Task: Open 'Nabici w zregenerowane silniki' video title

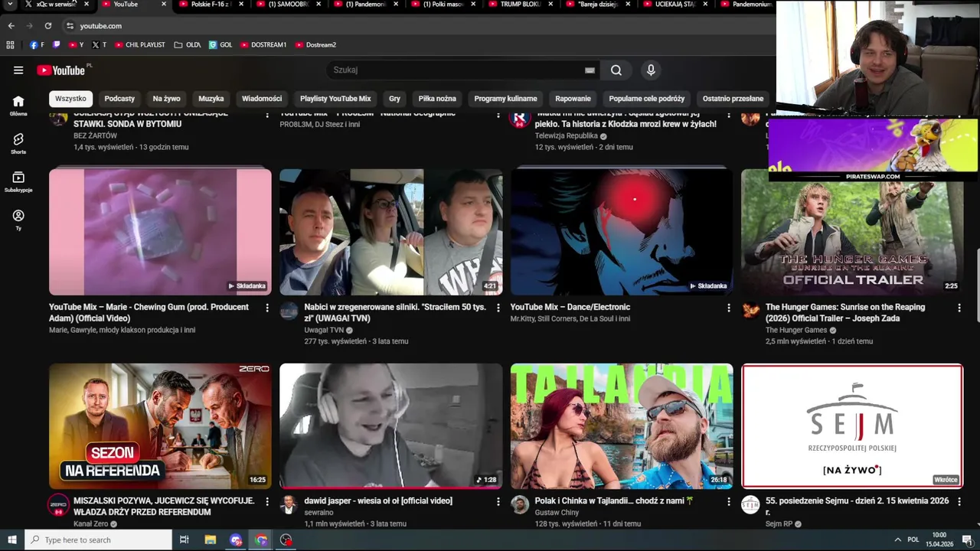Action: pos(395,312)
